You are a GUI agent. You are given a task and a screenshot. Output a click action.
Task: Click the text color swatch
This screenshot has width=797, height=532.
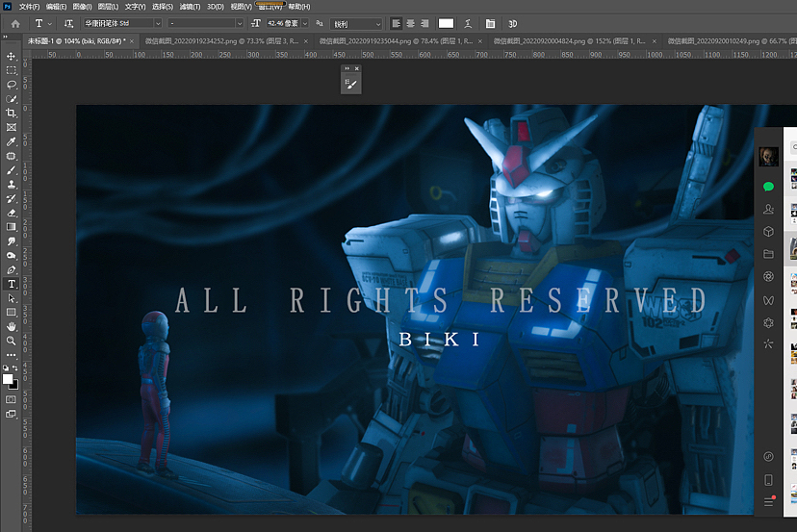[446, 23]
